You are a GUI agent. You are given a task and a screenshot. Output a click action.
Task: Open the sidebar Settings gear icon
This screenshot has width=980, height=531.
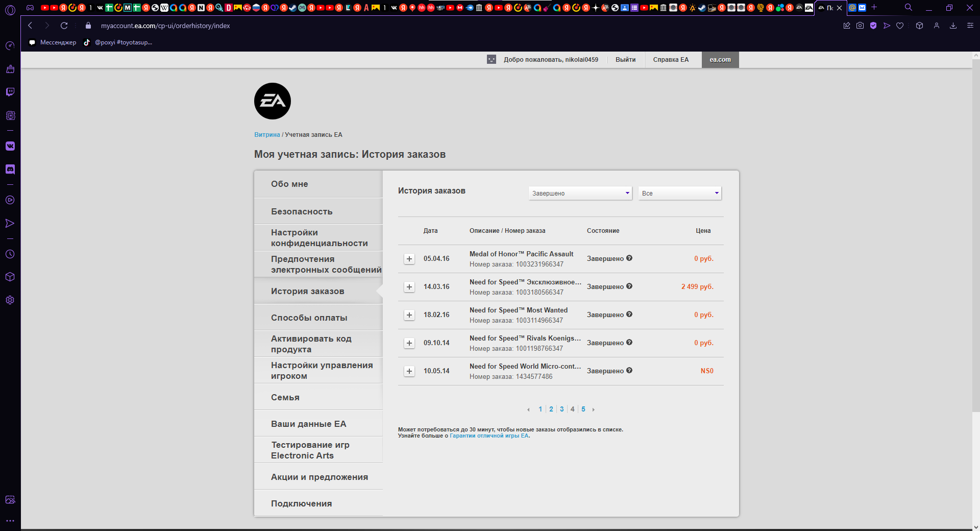coord(10,300)
